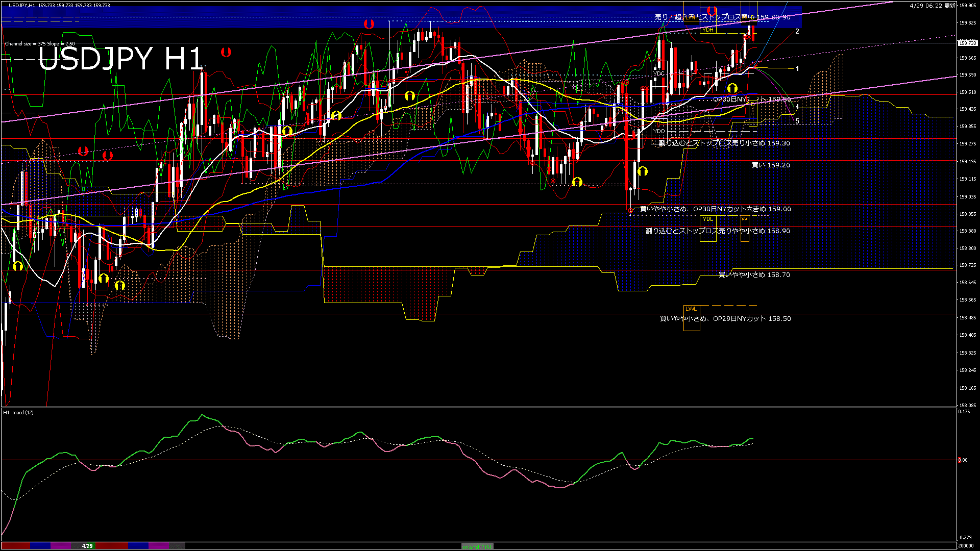This screenshot has height=551, width=980.
Task: Click the red down-arrow signal inside blue zone at top right
Action: pyautogui.click(x=712, y=11)
